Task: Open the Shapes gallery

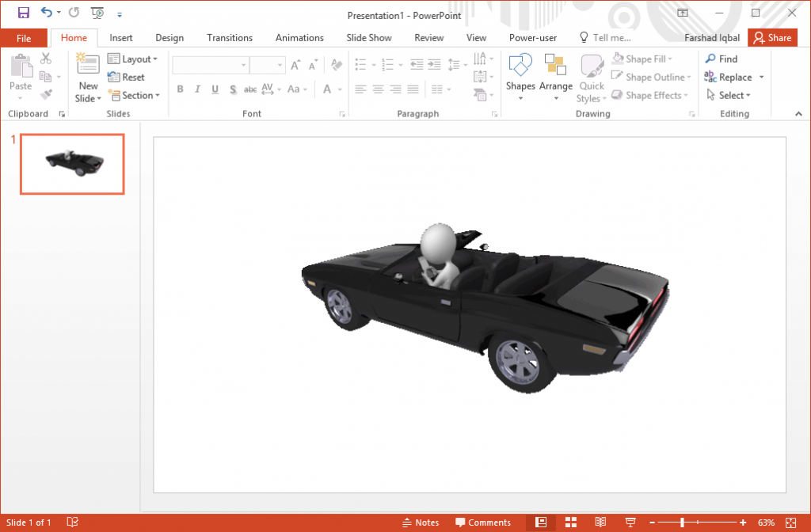Action: tap(520, 77)
